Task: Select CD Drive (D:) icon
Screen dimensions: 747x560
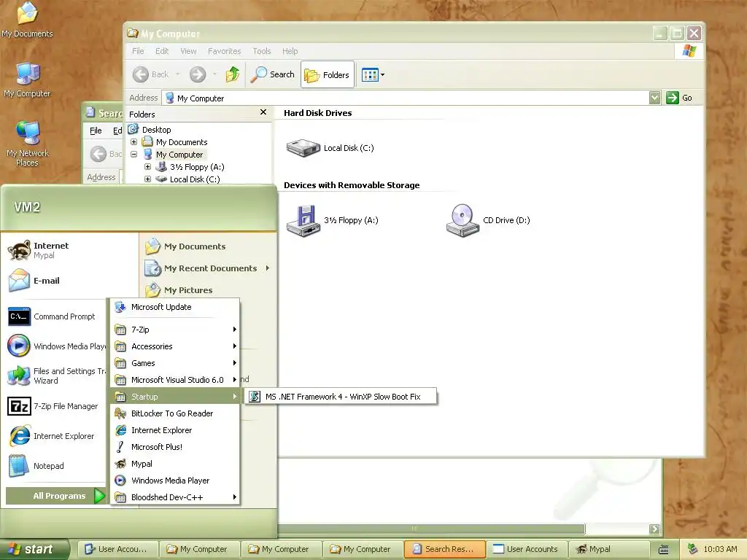Action: tap(487, 220)
